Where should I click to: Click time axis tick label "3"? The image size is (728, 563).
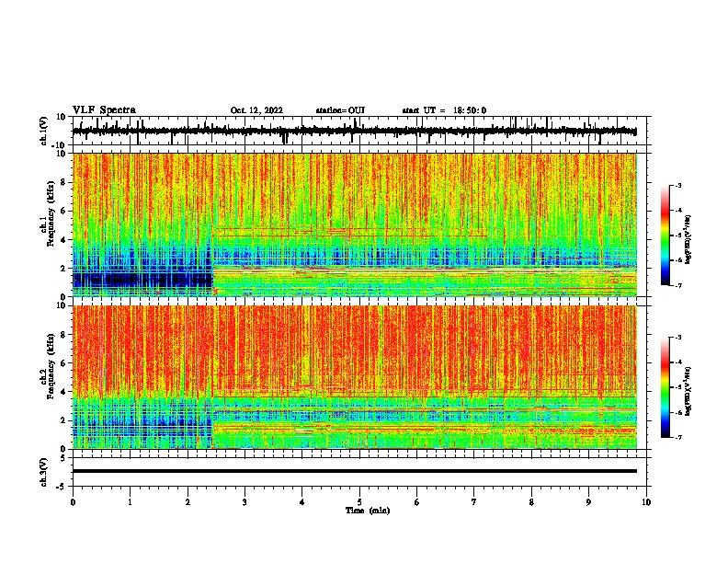(245, 502)
